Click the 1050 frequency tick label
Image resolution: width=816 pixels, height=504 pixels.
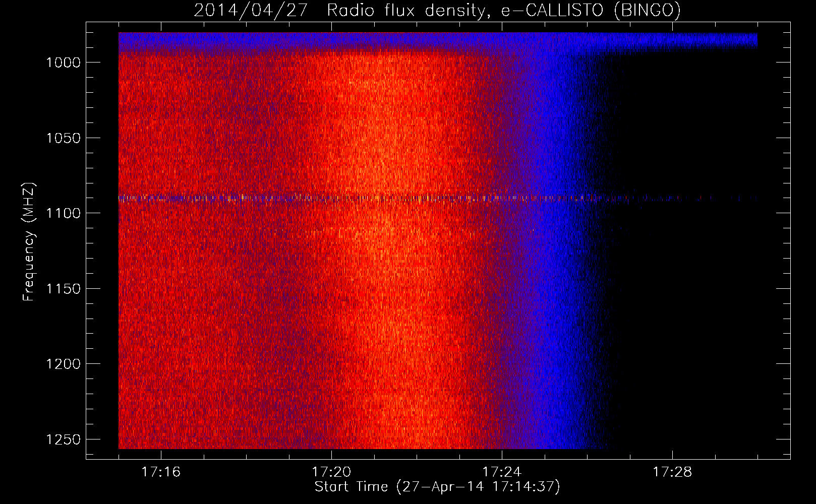tap(64, 138)
